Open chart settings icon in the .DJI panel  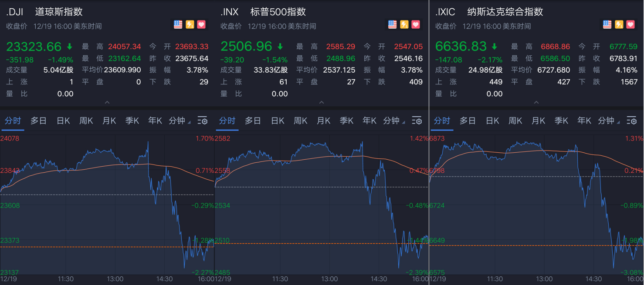(202, 121)
